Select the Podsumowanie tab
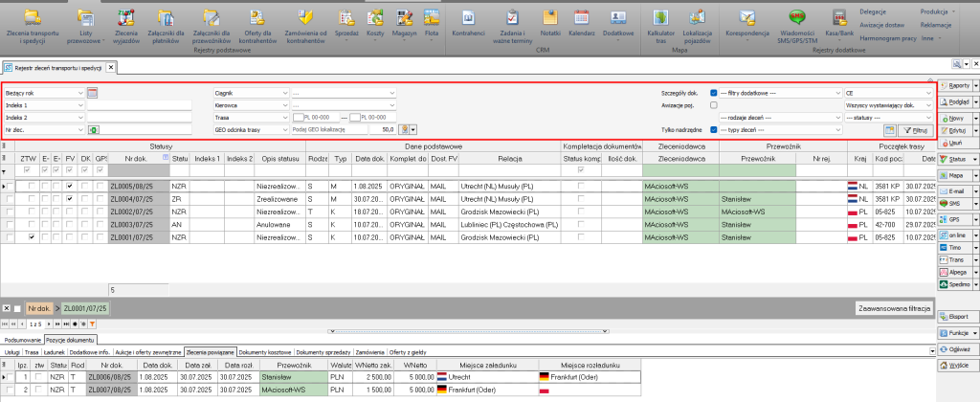The image size is (980, 402). point(22,340)
